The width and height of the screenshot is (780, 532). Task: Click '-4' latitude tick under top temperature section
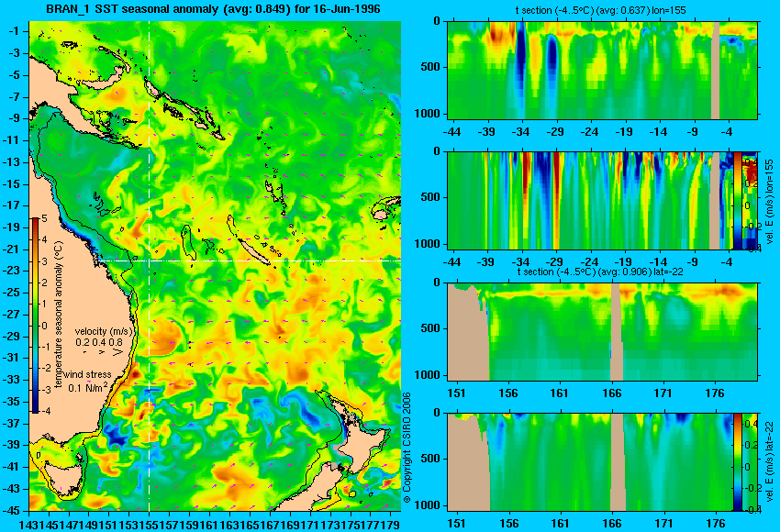(x=726, y=132)
